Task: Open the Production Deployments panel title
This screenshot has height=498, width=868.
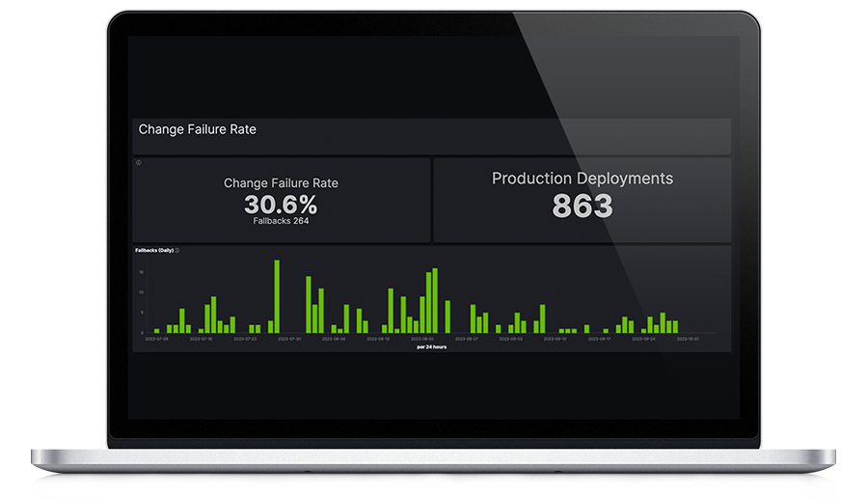Action: pos(583,179)
